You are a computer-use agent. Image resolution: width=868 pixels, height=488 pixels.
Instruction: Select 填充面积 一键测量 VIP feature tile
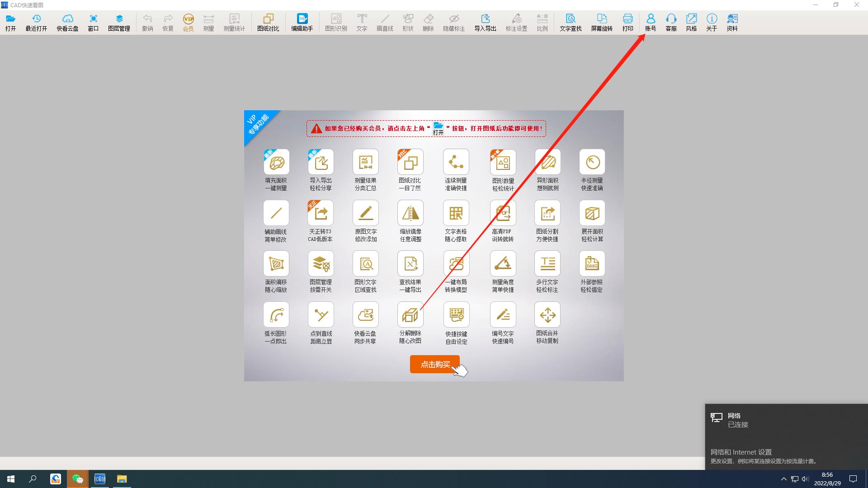(276, 162)
